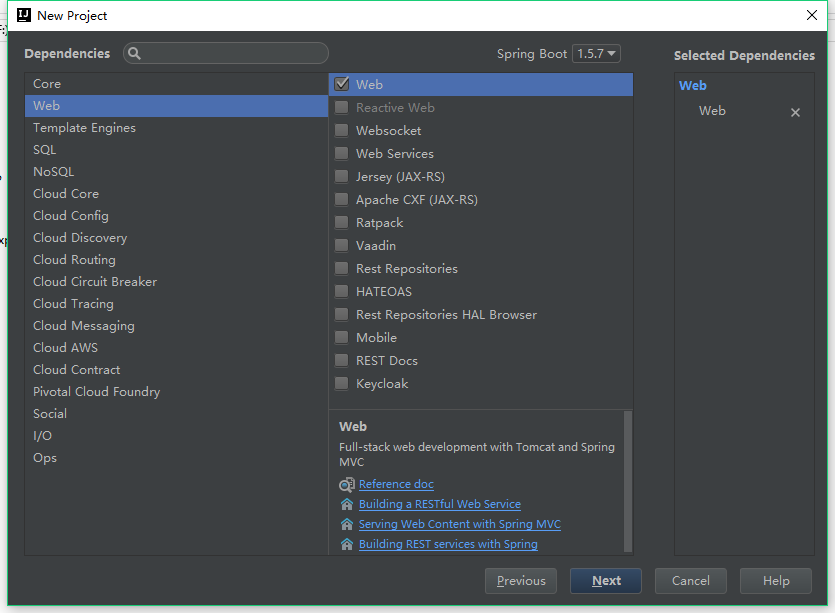The height and width of the screenshot is (613, 835).
Task: Click the search magnifier icon in Dependencies
Action: [x=135, y=54]
